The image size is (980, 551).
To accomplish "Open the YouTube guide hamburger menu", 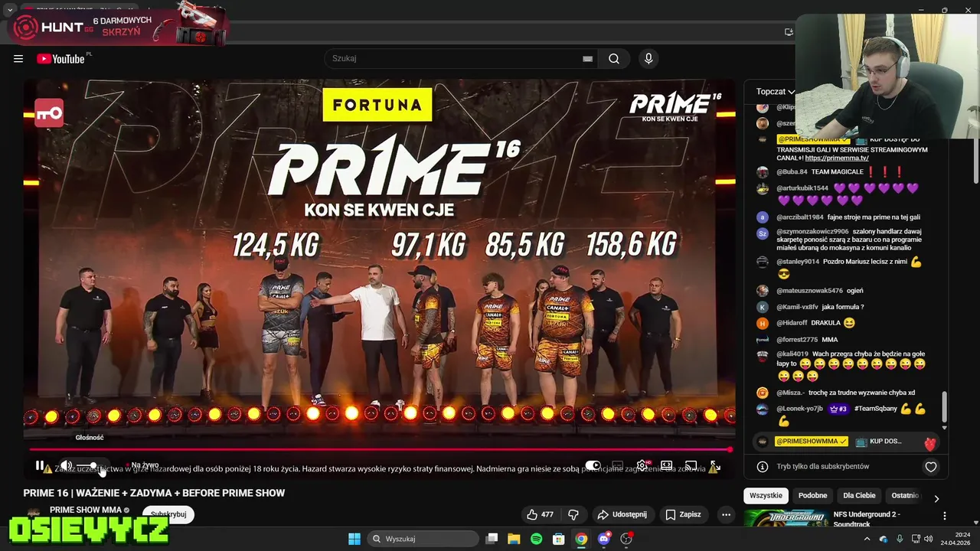I will point(18,59).
